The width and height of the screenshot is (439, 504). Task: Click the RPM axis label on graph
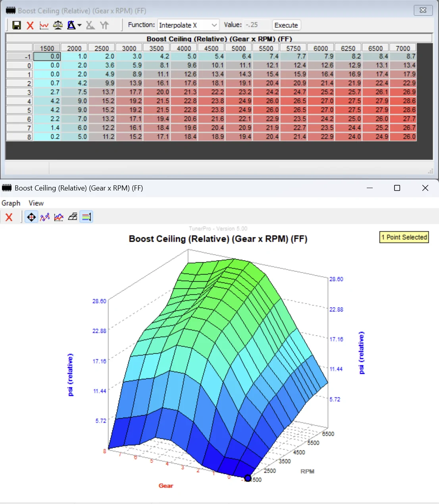pos(308,471)
